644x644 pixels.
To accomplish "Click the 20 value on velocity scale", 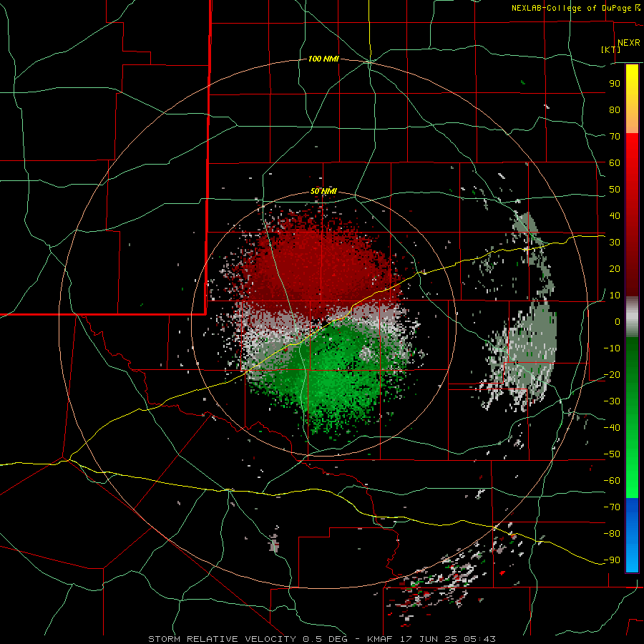I will tap(615, 268).
